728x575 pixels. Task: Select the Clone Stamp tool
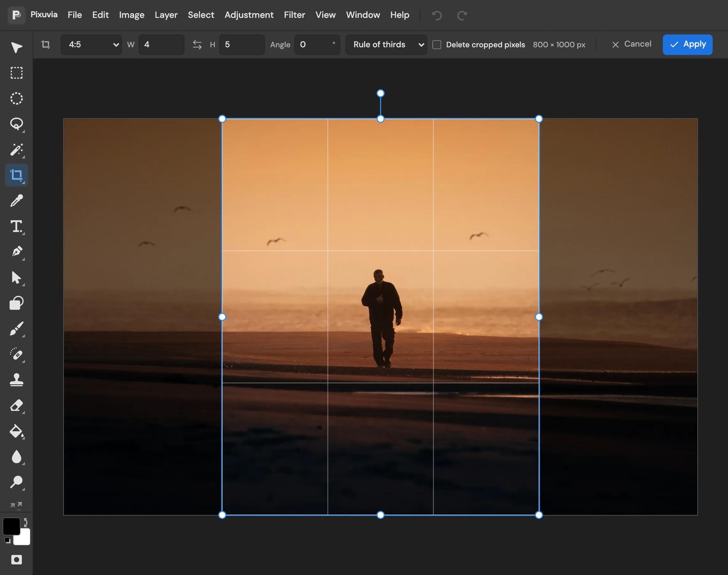16,380
